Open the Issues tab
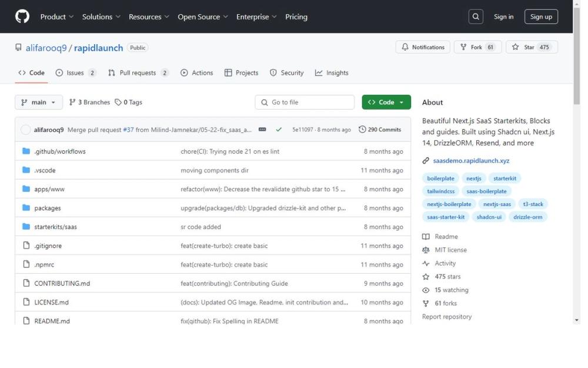Screen dimensions: 588x368 tap(76, 73)
